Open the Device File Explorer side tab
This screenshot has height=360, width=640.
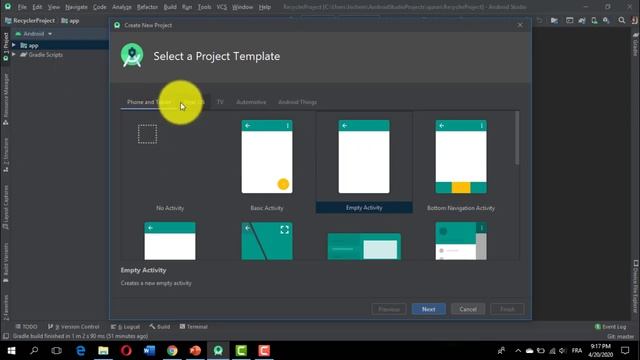(x=636, y=287)
